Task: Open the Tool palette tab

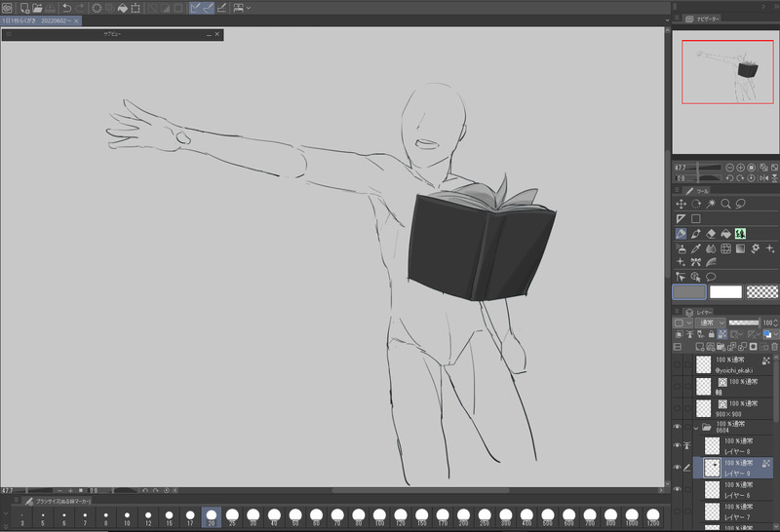Action: coord(697,190)
